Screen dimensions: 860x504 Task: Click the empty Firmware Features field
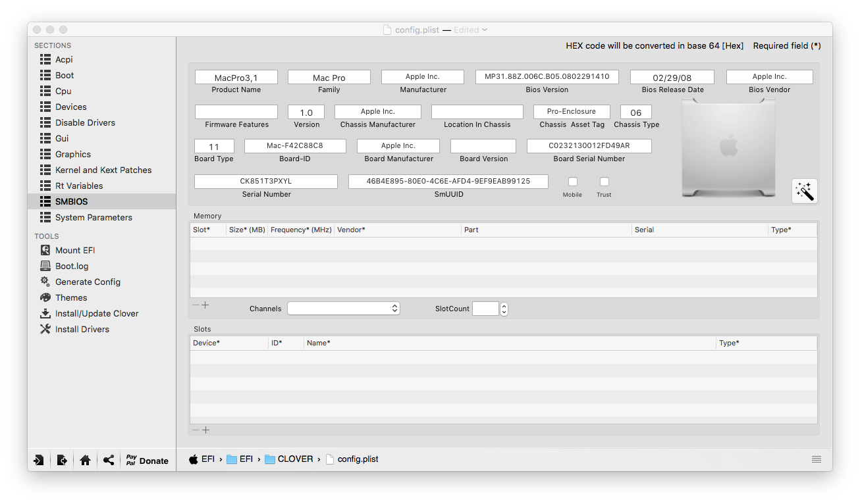tap(236, 112)
